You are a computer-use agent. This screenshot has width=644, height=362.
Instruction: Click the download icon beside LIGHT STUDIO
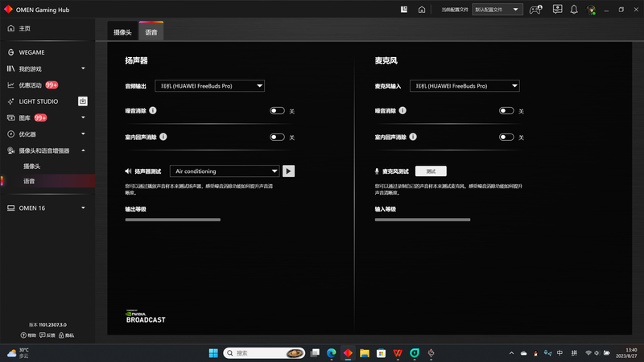click(82, 101)
